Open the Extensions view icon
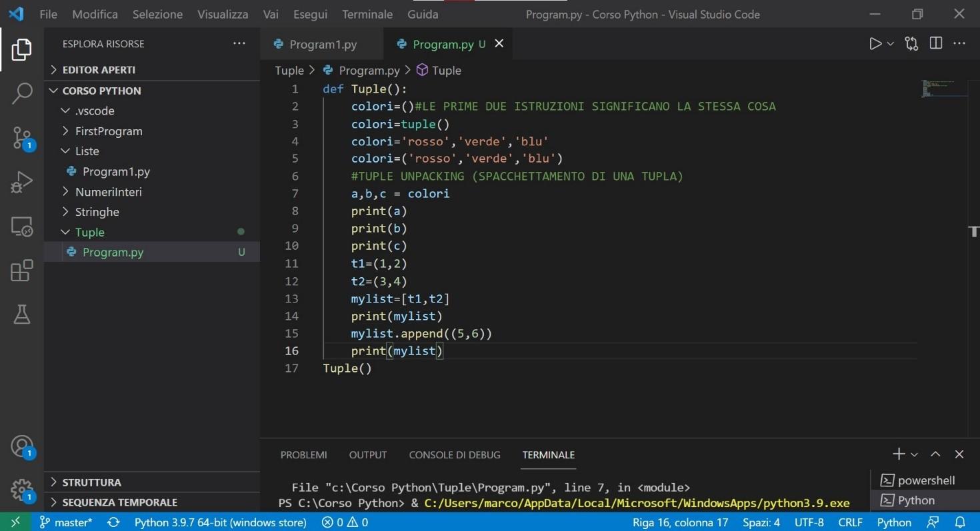 pyautogui.click(x=21, y=270)
